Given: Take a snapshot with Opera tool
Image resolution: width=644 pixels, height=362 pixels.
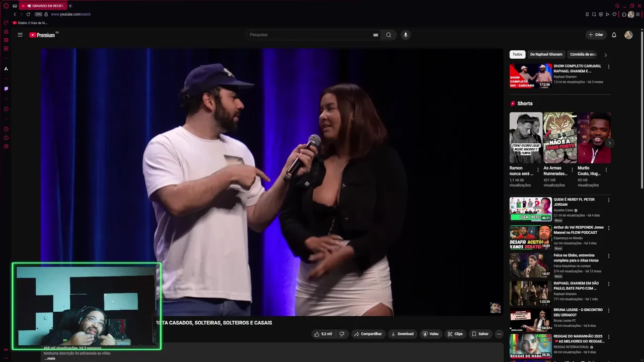Looking at the screenshot, I should tap(594, 14).
